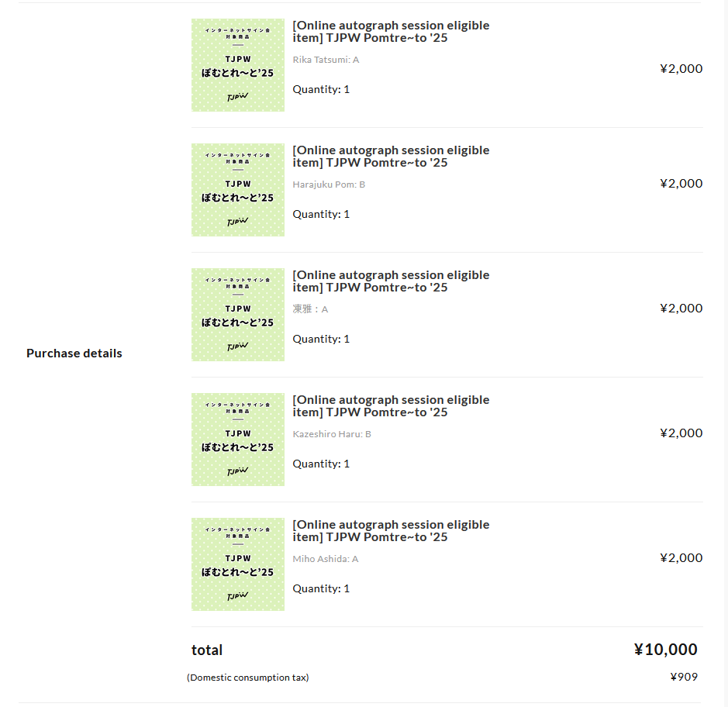Open product title above Miho Ashida variant
The height and width of the screenshot is (707, 728).
tap(391, 531)
